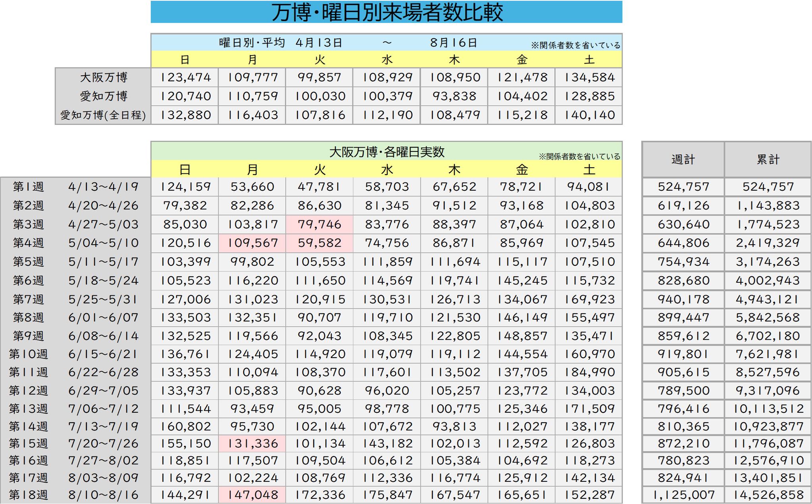Click the 曜日別・平均 4月13日 header text

pos(280,42)
